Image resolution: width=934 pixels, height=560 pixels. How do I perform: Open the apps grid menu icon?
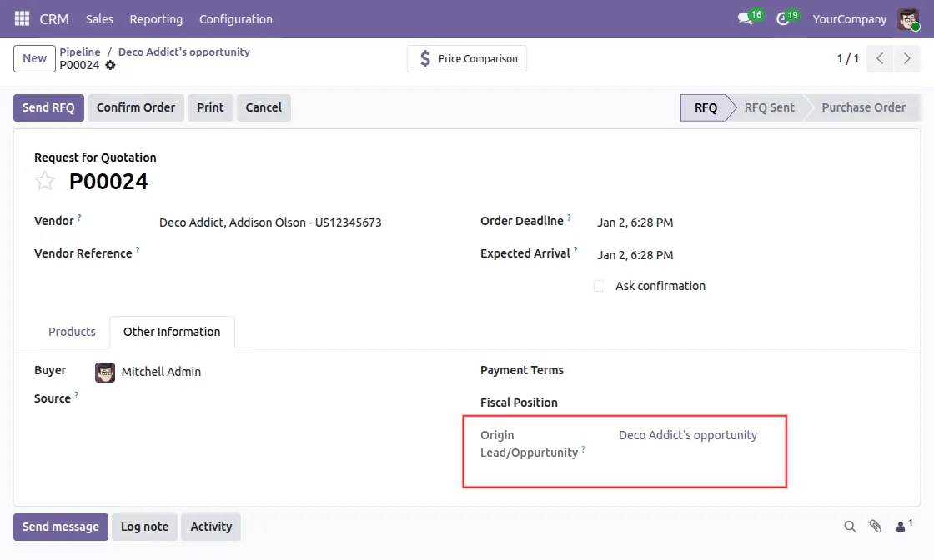point(22,18)
